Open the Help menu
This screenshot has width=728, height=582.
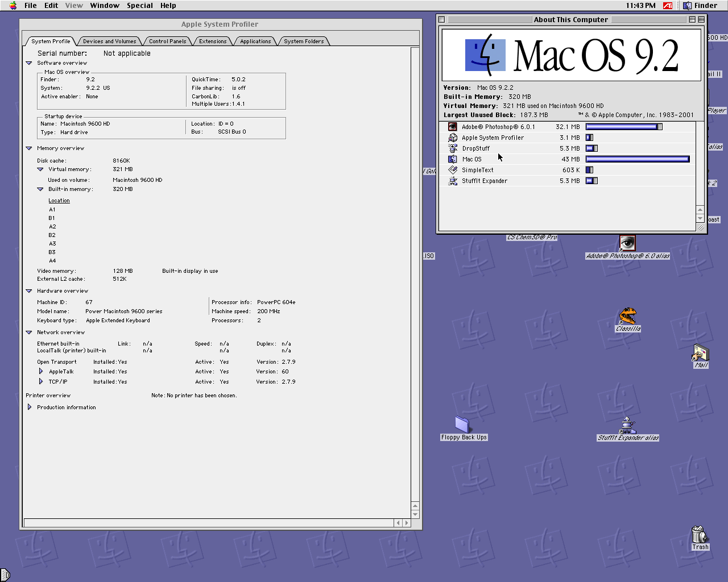tap(168, 5)
